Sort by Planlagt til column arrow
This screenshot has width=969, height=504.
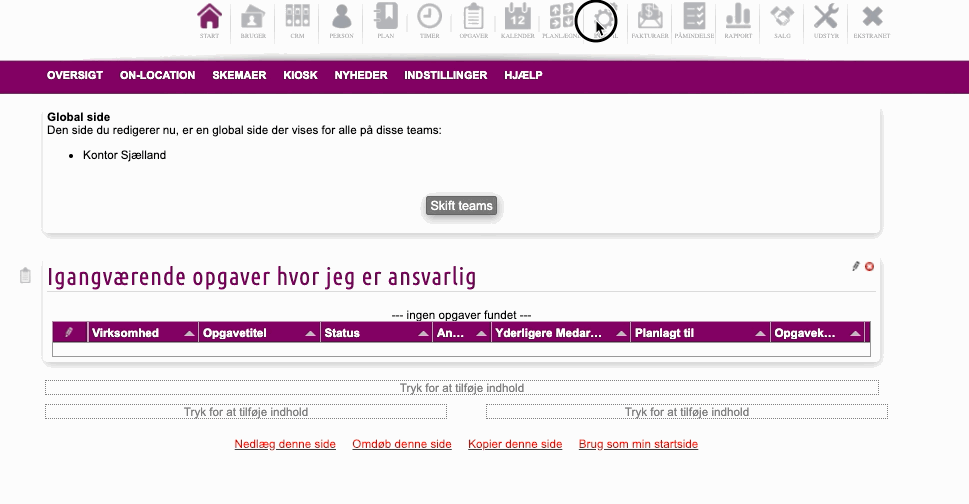tap(761, 334)
